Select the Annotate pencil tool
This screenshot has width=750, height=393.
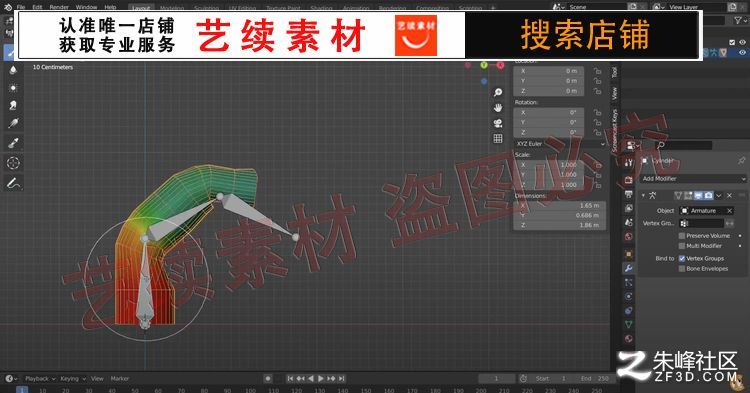click(x=13, y=183)
